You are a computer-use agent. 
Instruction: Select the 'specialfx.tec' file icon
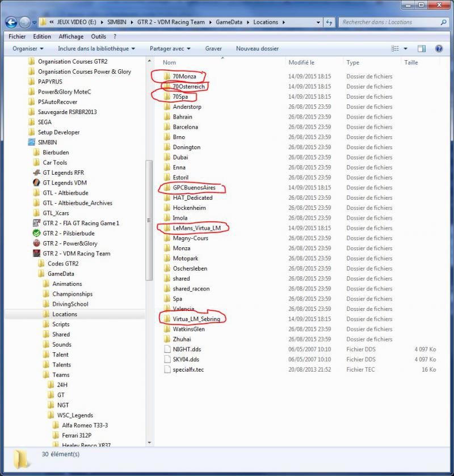tap(167, 369)
